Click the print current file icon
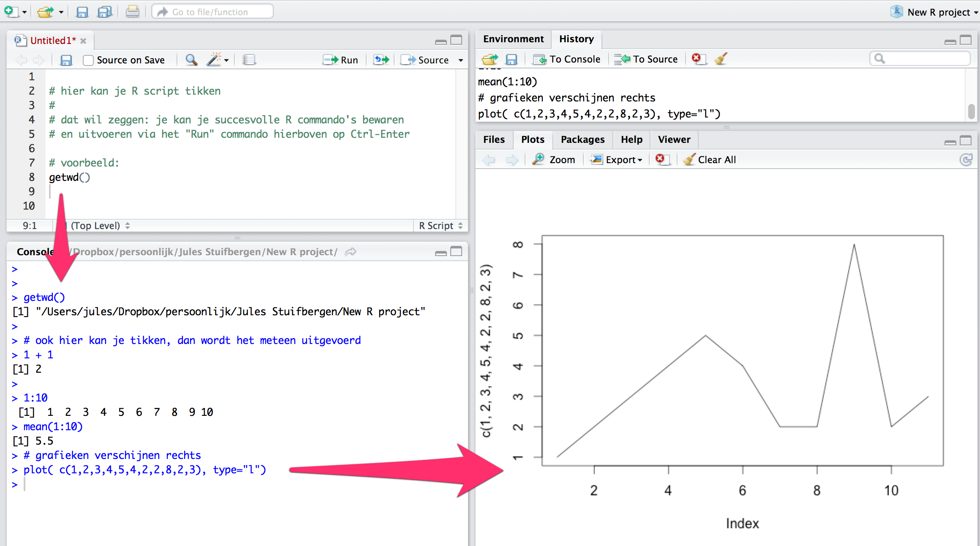The height and width of the screenshot is (546, 980). tap(132, 12)
